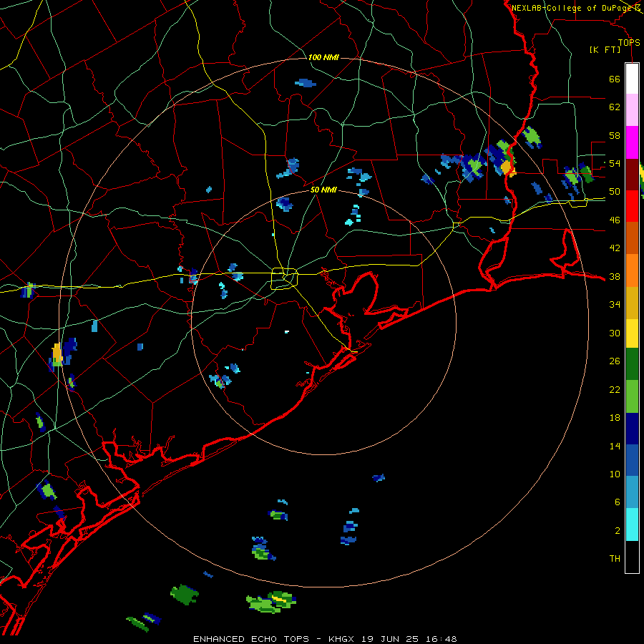This screenshot has width=644, height=644.
Task: Click the light blue legend swatch
Action: [632, 492]
